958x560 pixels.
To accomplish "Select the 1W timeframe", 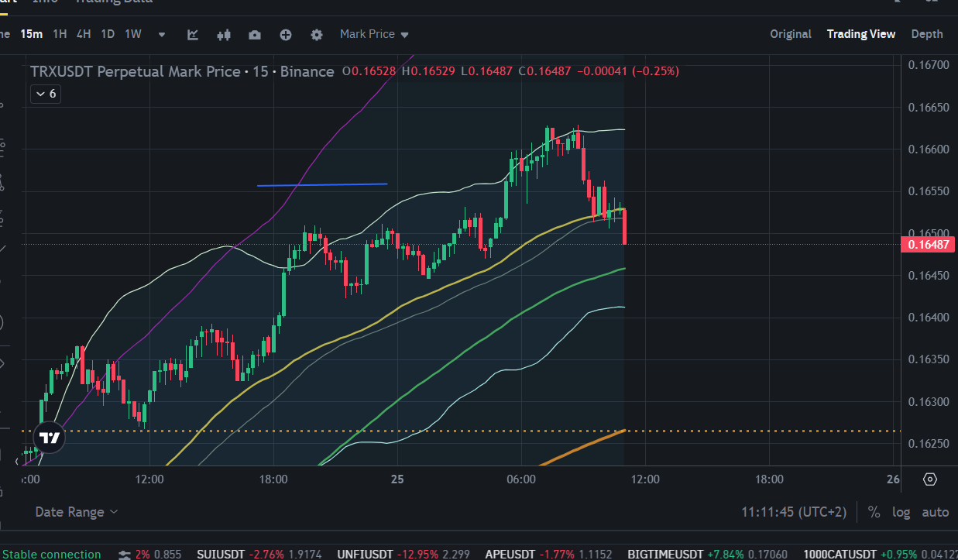I will click(133, 34).
